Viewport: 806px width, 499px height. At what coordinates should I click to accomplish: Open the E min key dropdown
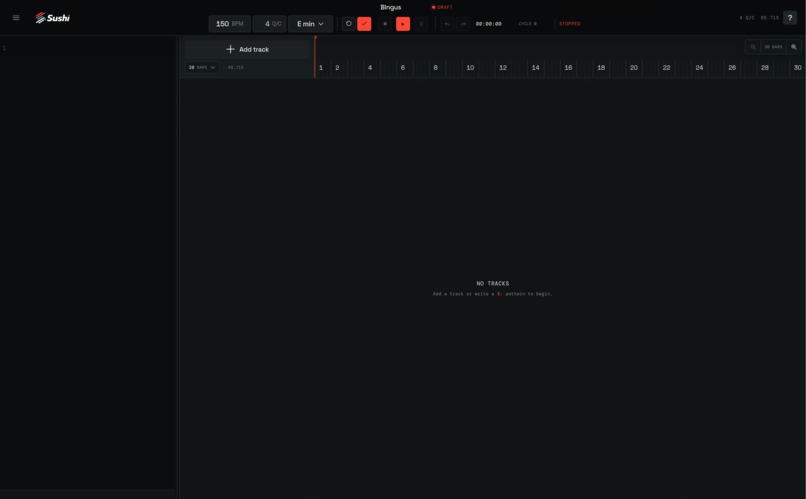(310, 24)
